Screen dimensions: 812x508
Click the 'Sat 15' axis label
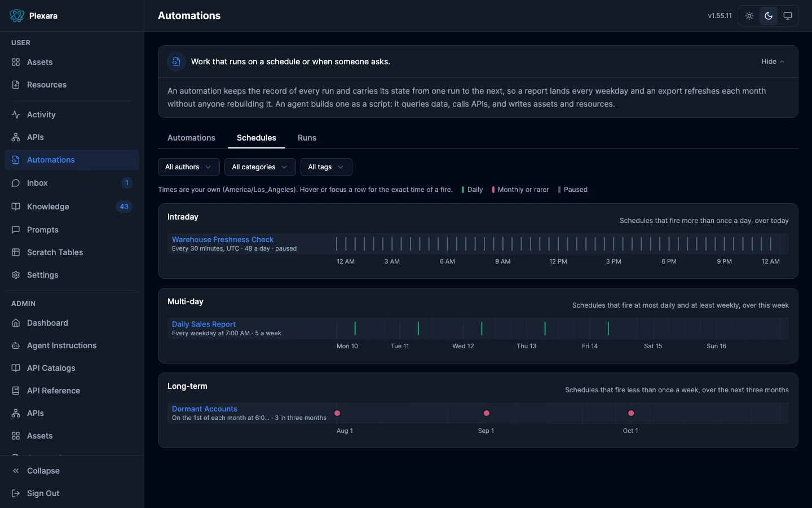[x=653, y=346]
